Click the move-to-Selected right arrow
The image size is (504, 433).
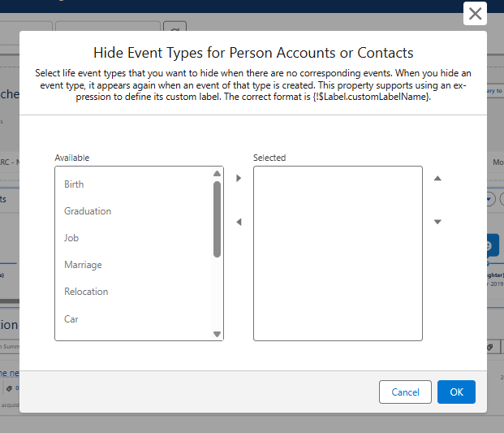coord(239,178)
